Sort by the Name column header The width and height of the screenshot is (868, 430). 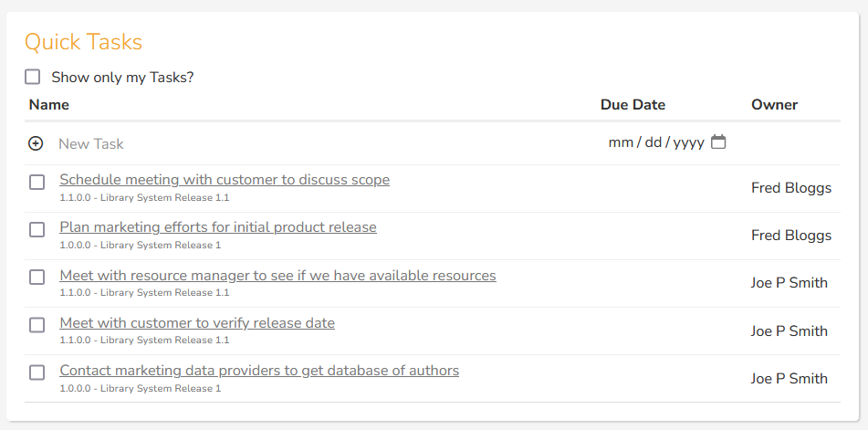click(x=49, y=105)
